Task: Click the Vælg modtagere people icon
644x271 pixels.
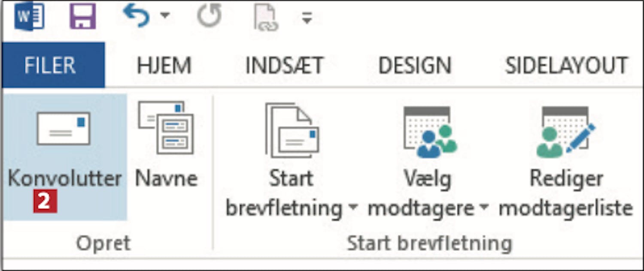Action: click(429, 132)
